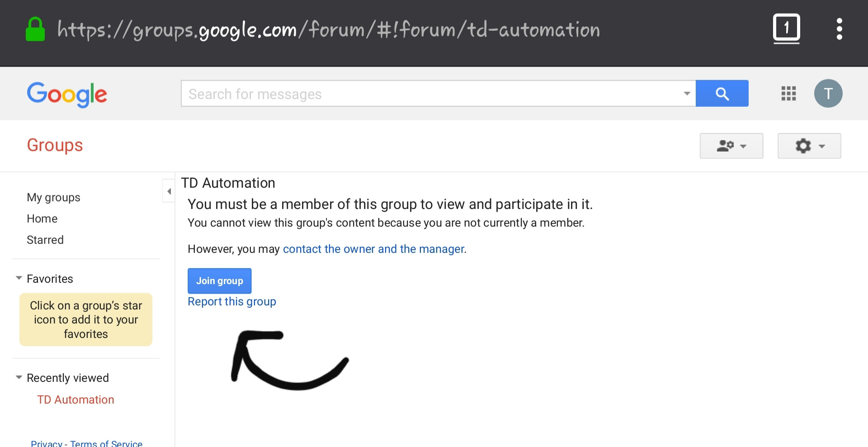Open the account avatar T
This screenshot has width=868, height=447.
(828, 94)
